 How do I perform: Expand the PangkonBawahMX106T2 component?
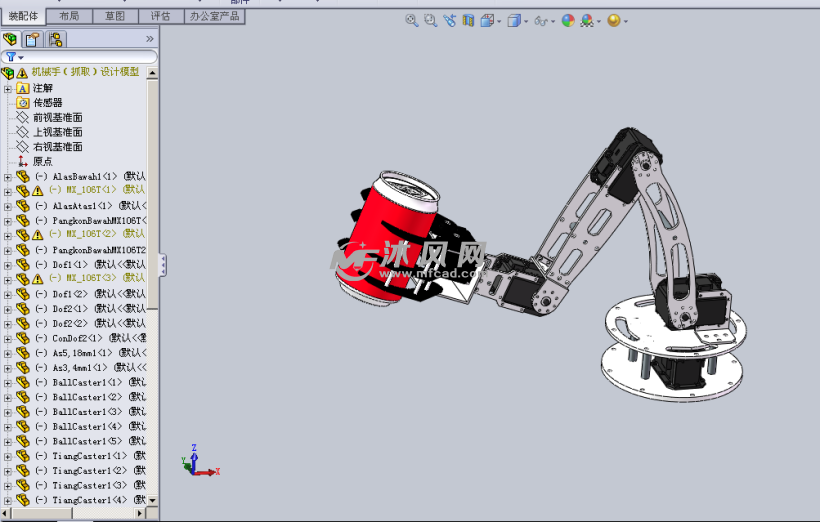click(7, 251)
